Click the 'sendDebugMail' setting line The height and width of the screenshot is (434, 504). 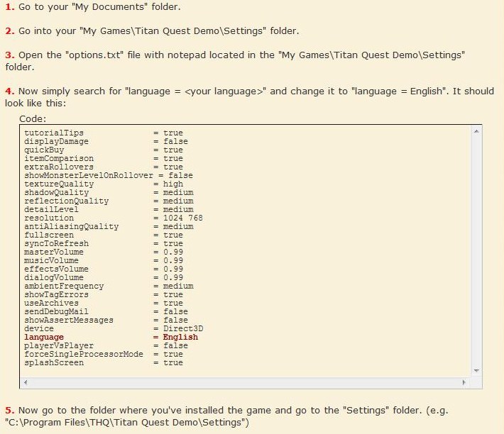coord(106,312)
